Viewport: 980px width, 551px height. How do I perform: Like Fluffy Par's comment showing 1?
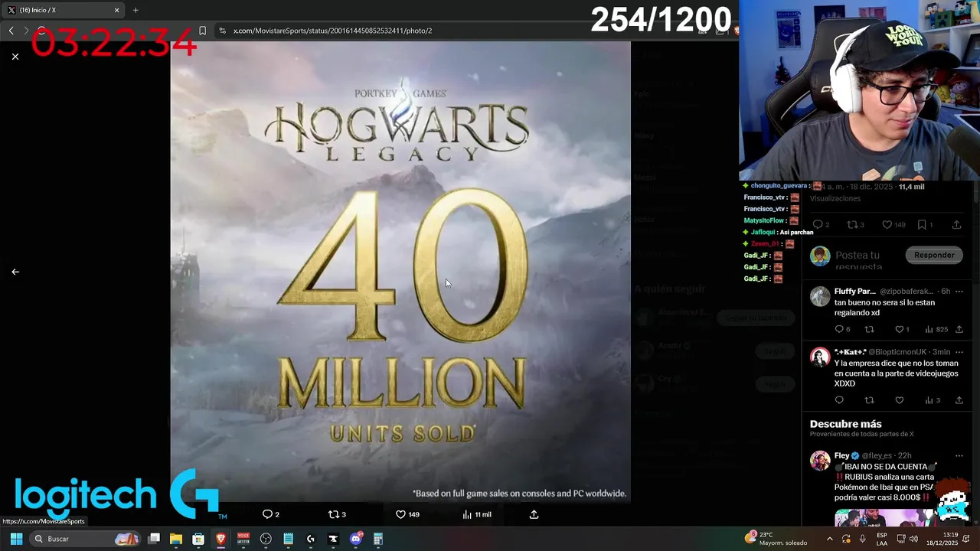(x=900, y=329)
